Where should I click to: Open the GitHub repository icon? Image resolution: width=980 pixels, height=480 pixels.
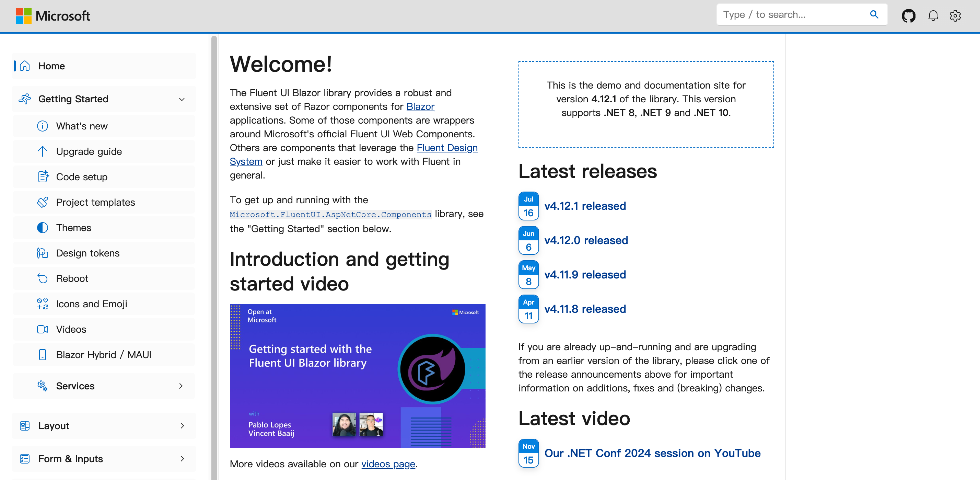coord(908,16)
